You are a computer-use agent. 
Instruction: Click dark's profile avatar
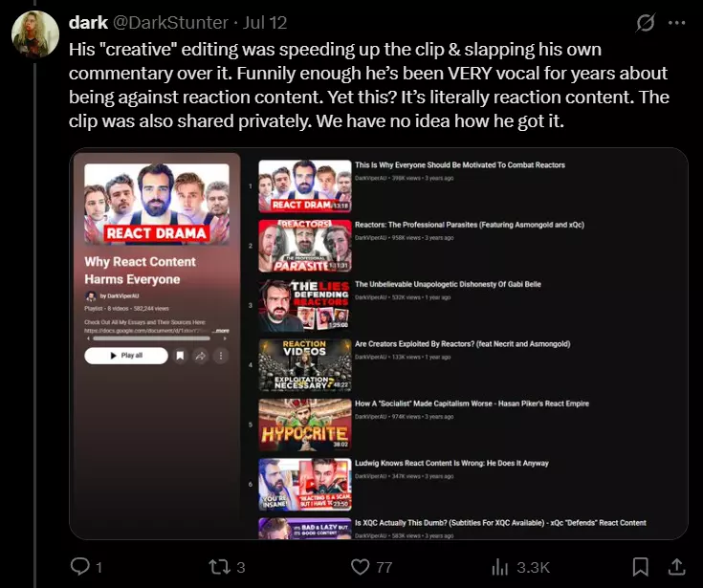point(35,34)
